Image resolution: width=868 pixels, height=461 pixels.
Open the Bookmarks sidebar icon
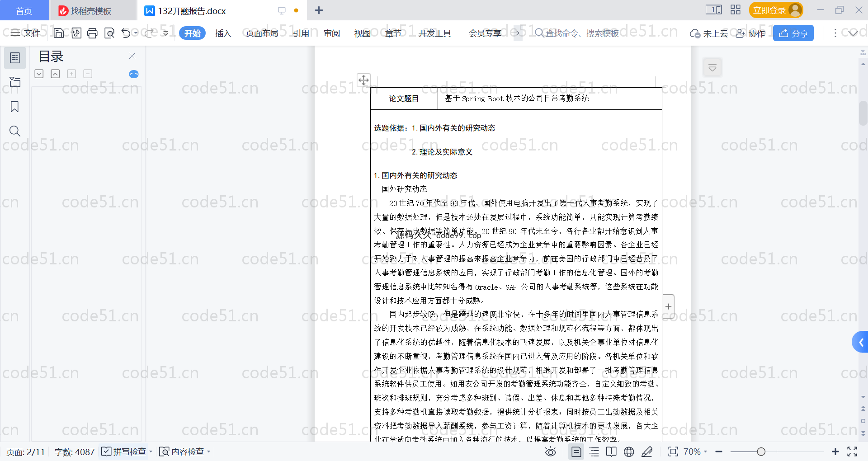pyautogui.click(x=15, y=107)
